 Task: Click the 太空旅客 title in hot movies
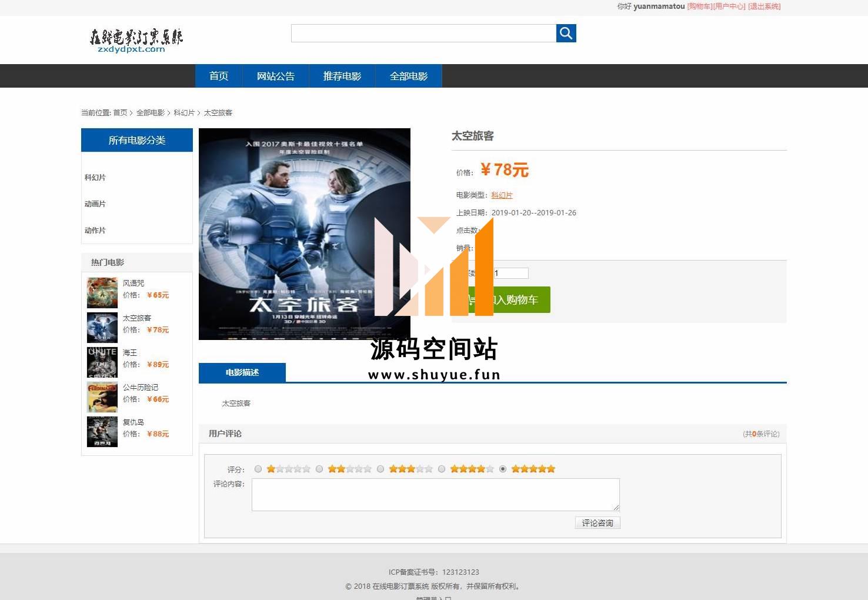(x=137, y=318)
